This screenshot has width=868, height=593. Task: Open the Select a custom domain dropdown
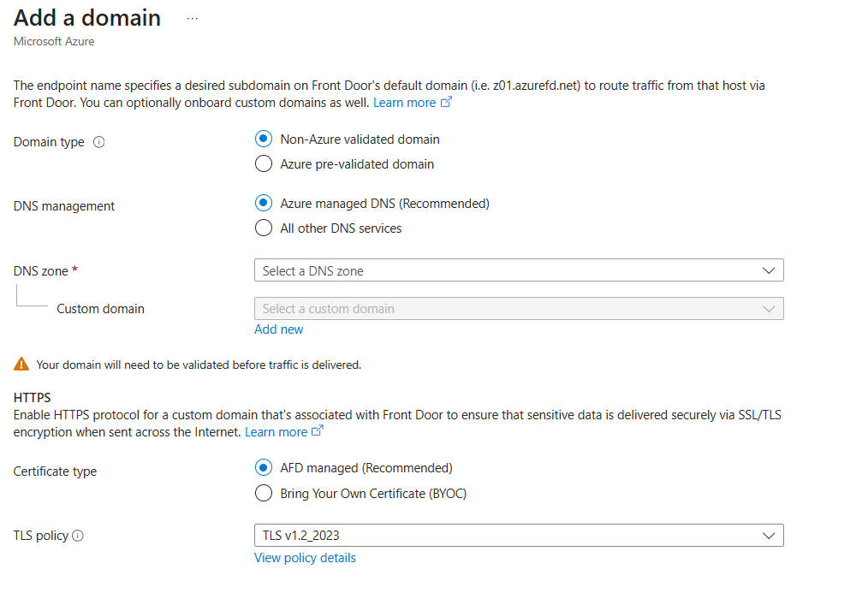click(519, 309)
